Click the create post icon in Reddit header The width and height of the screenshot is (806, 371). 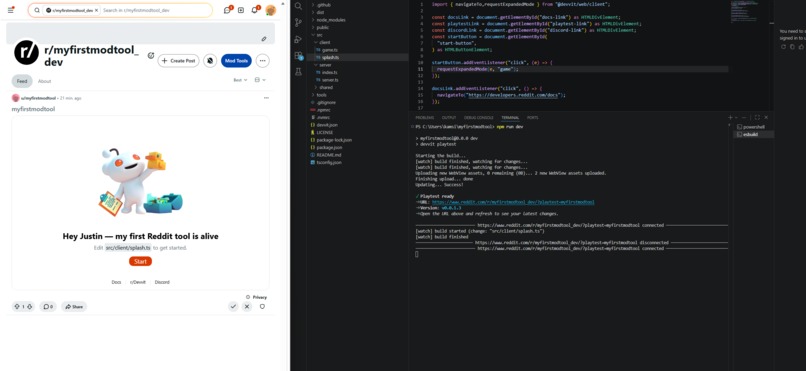click(241, 10)
